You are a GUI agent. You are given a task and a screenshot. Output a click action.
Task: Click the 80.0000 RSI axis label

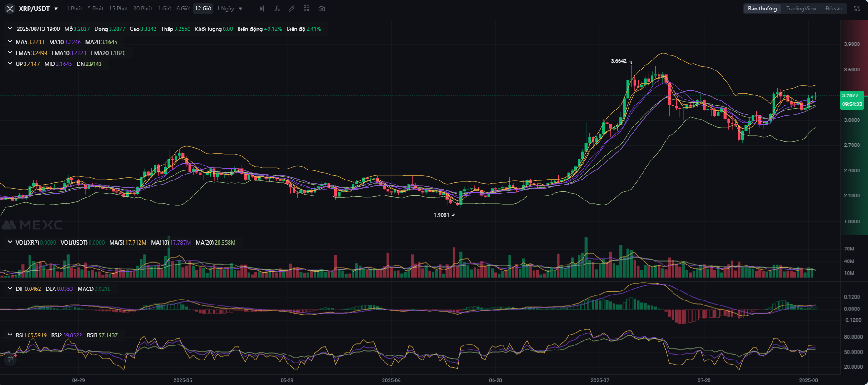click(853, 337)
